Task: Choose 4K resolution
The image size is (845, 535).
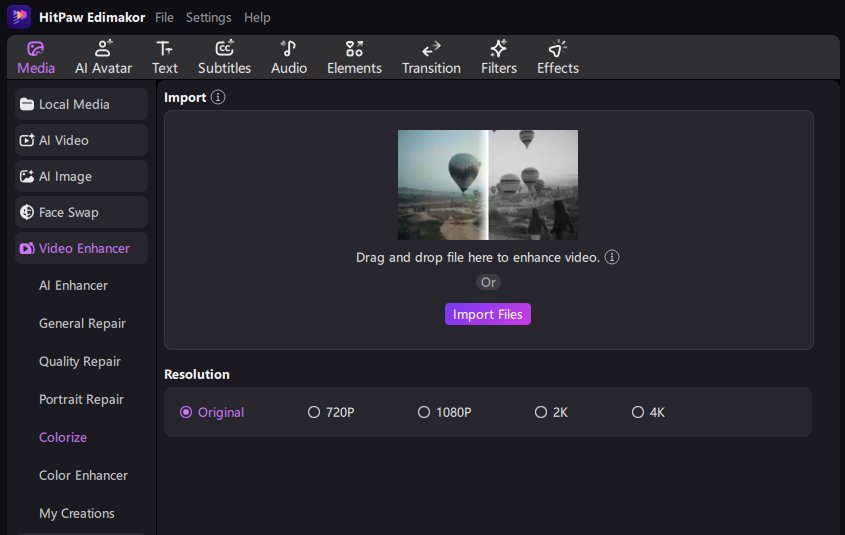Action: click(x=648, y=412)
